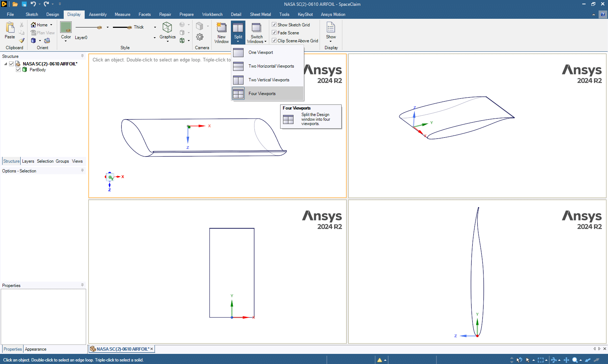Open Graphics rendering style options

[x=167, y=28]
